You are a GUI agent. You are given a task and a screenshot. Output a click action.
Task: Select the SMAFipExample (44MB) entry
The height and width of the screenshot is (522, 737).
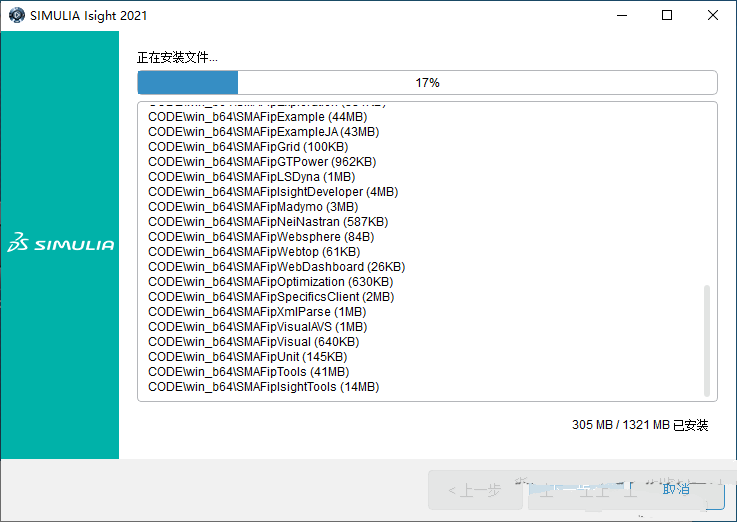coord(258,117)
